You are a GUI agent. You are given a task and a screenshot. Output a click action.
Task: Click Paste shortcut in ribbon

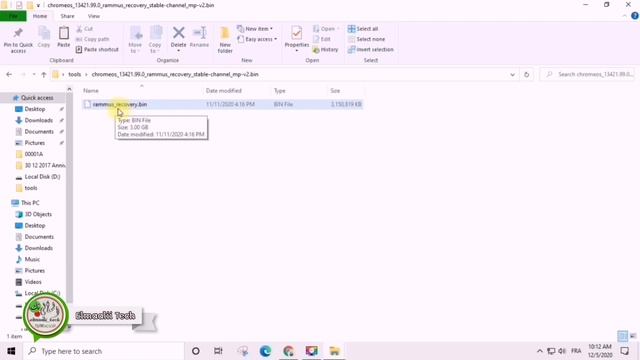click(97, 49)
